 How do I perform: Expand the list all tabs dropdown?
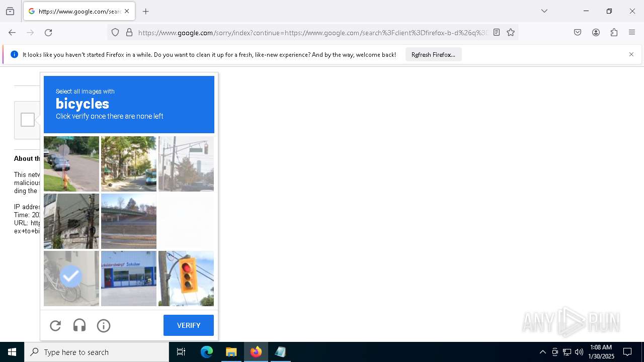tap(544, 11)
